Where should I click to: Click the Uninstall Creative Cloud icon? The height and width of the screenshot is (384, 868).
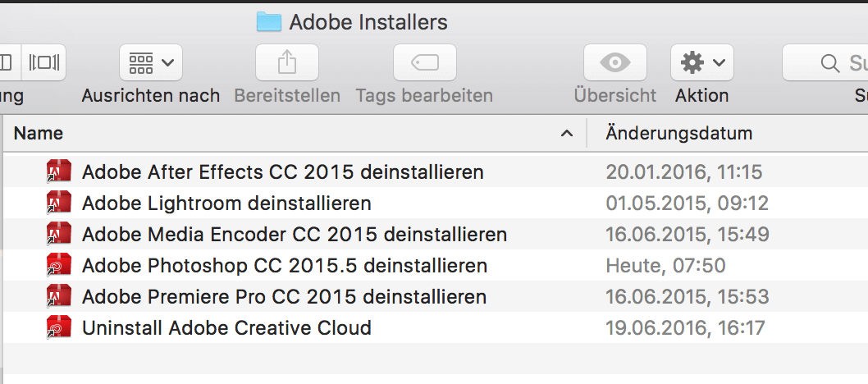coord(59,327)
